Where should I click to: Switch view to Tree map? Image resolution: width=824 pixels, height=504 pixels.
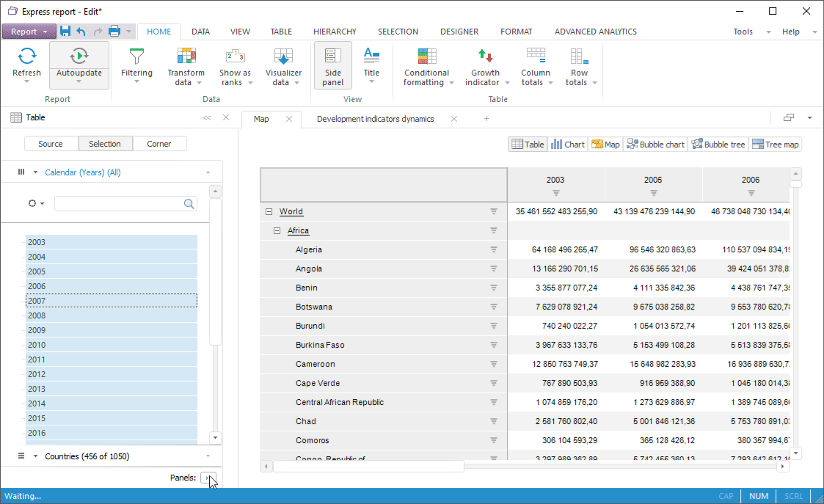[775, 145]
